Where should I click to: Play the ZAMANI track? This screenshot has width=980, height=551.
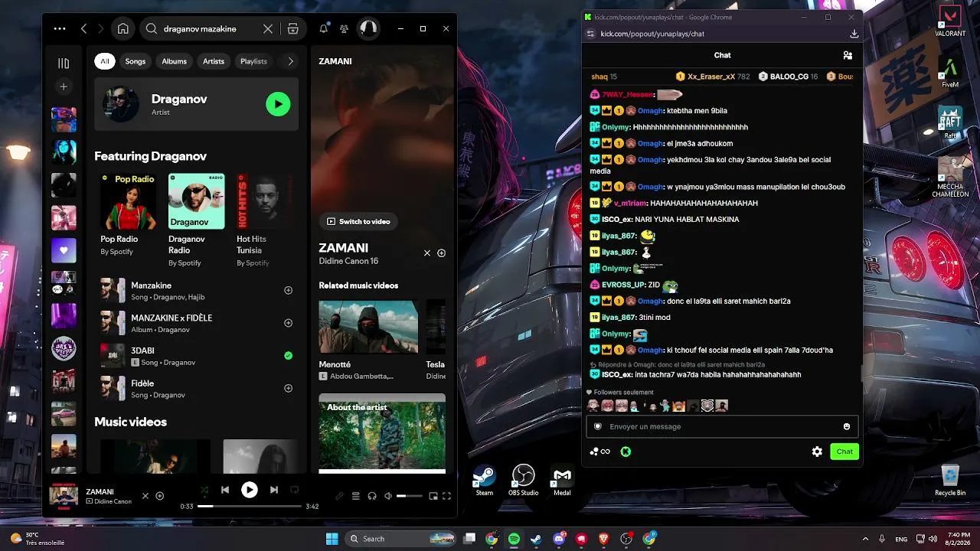[250, 490]
